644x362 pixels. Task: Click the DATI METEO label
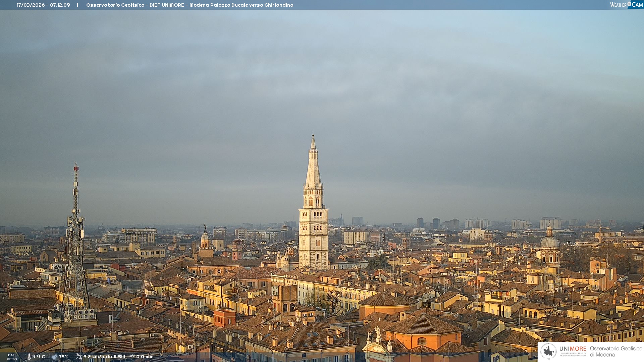(x=12, y=357)
